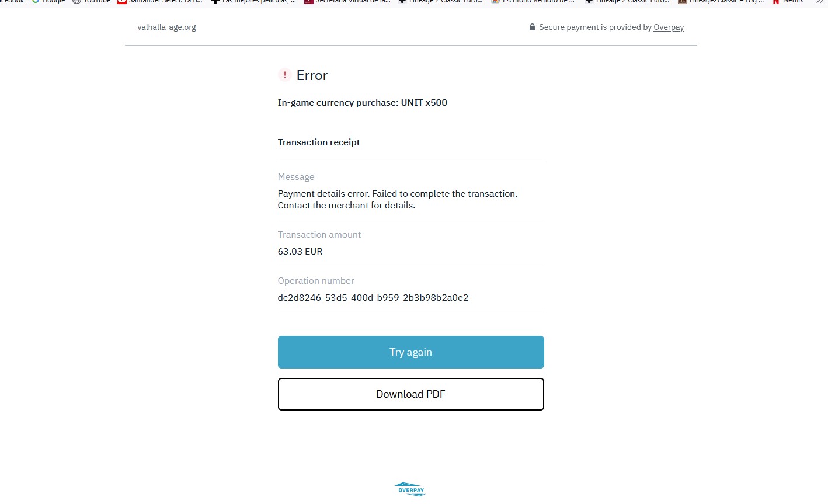This screenshot has width=828, height=504.
Task: Click the Overpay logo in the footer
Action: (410, 489)
